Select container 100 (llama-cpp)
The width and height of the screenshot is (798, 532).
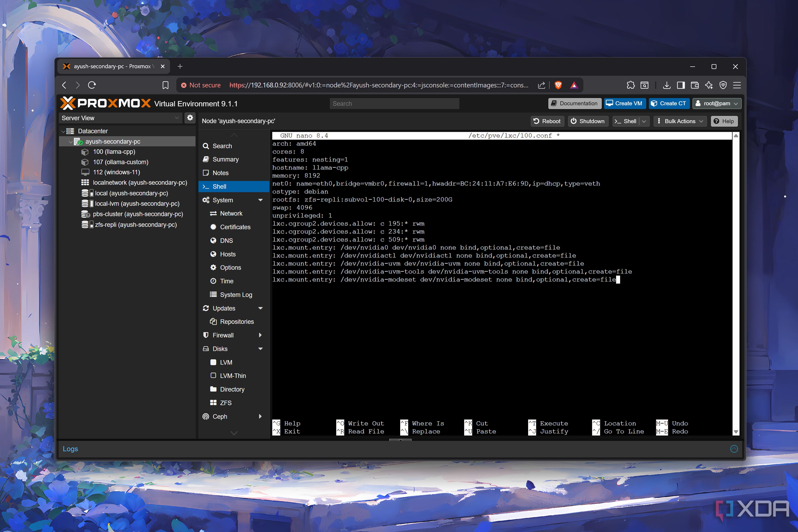[x=114, y=152]
